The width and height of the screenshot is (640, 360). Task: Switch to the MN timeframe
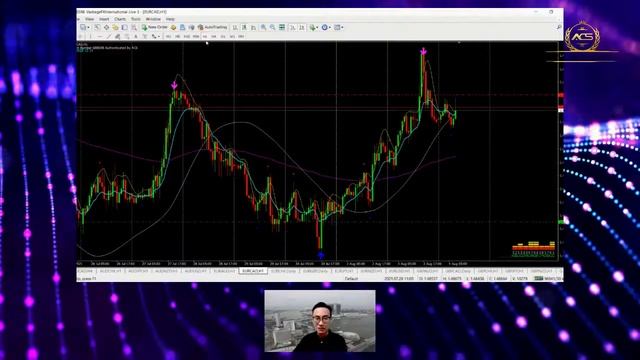241,36
